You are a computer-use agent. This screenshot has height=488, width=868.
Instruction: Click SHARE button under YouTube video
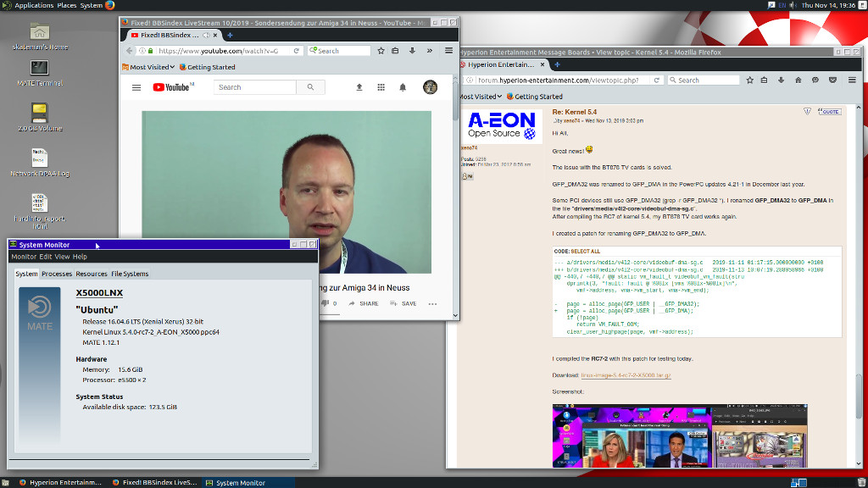click(364, 303)
